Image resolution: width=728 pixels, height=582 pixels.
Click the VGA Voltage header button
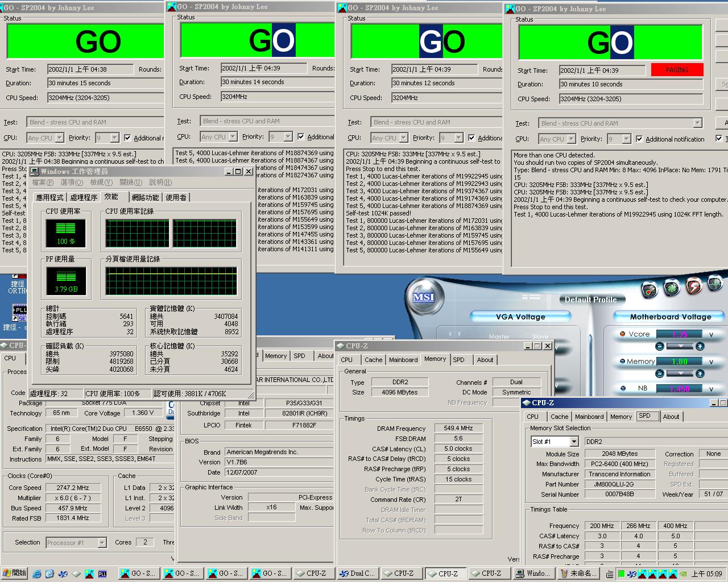pos(520,317)
